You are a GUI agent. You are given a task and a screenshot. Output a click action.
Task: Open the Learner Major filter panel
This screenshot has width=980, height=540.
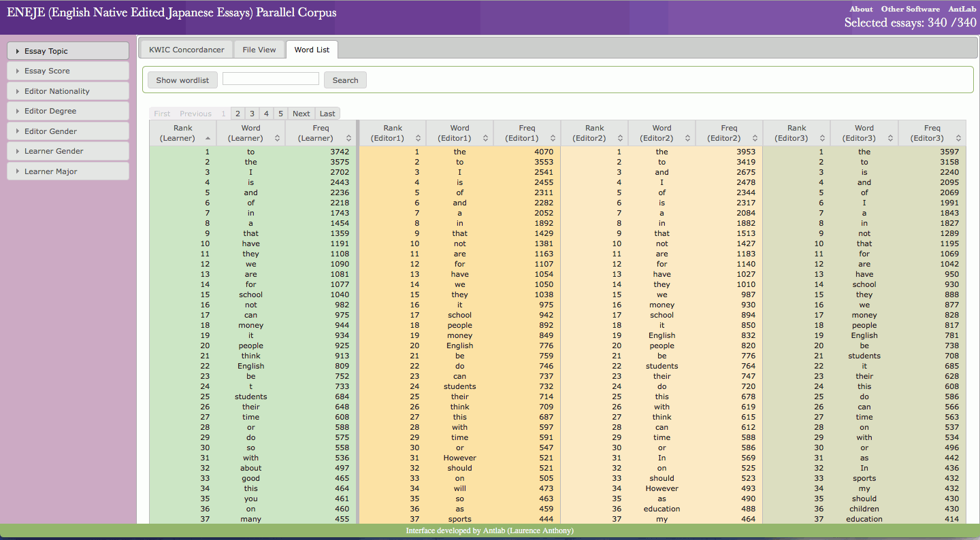[67, 171]
